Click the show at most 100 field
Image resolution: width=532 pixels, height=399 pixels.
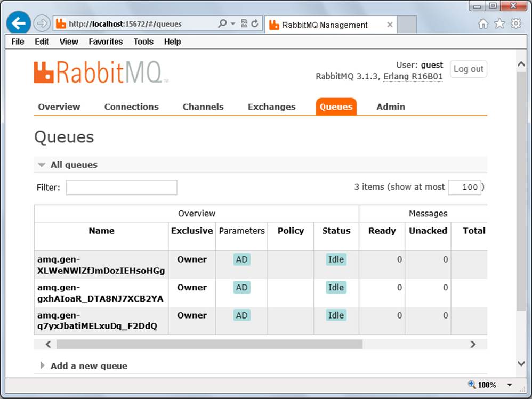click(464, 187)
